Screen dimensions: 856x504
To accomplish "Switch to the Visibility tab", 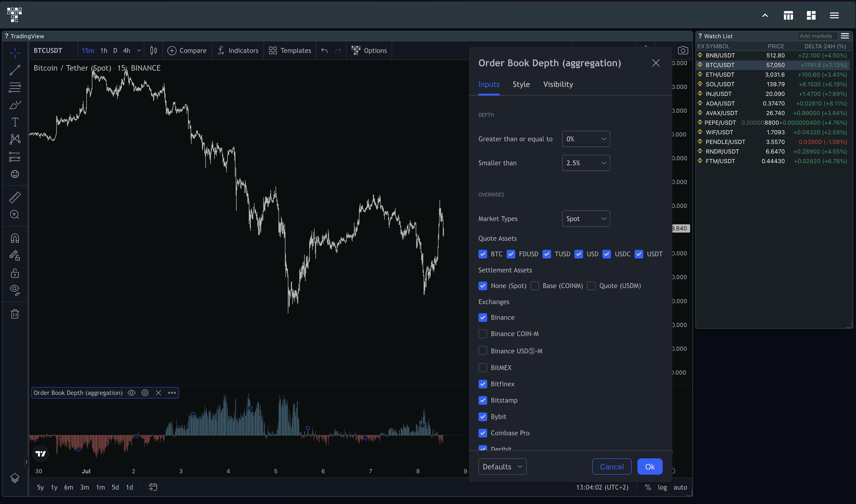I will pos(558,84).
